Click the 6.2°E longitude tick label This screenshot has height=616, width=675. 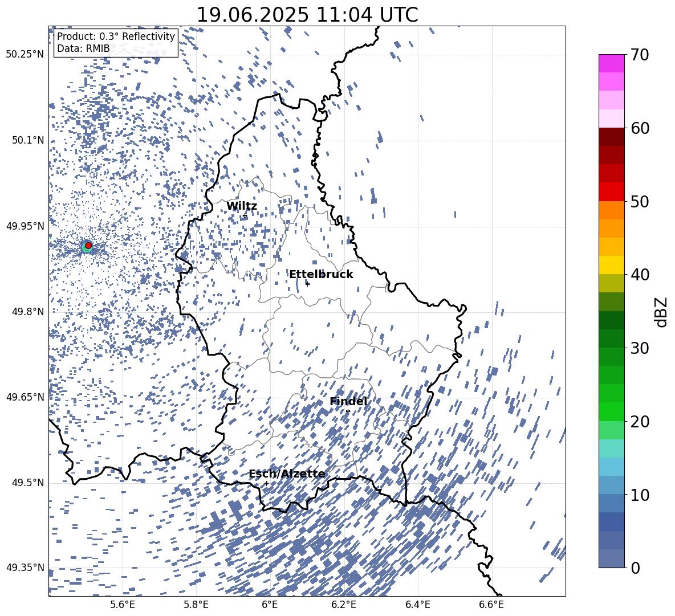(344, 605)
